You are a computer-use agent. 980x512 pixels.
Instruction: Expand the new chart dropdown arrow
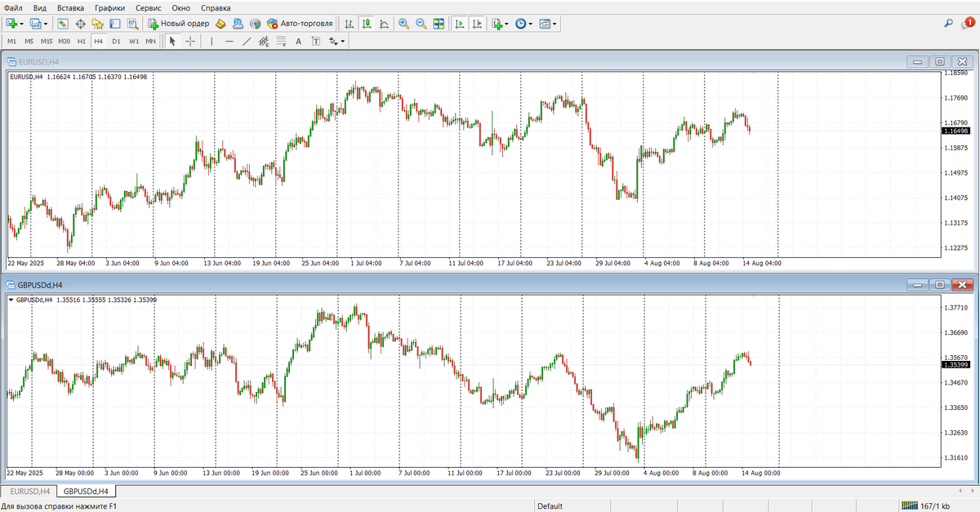(x=22, y=24)
